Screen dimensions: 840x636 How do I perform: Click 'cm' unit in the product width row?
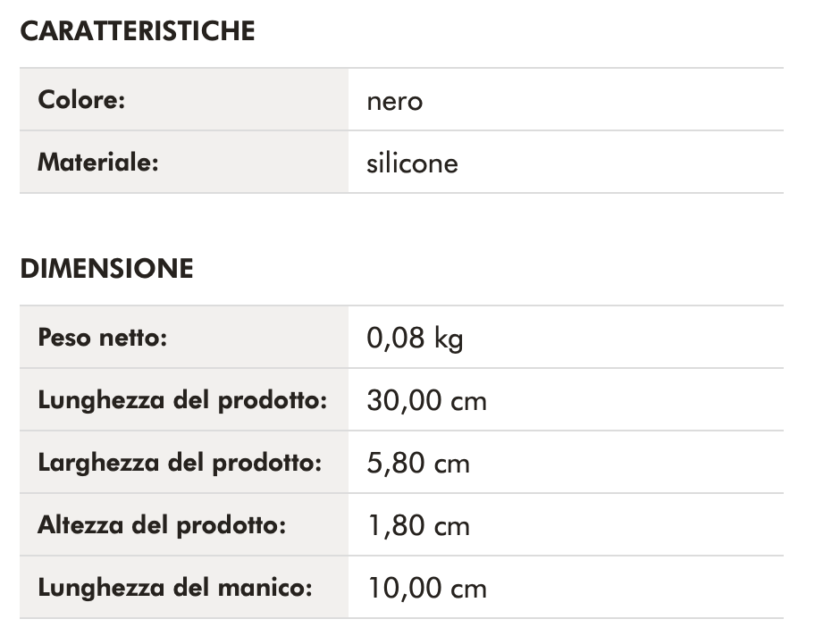[451, 464]
